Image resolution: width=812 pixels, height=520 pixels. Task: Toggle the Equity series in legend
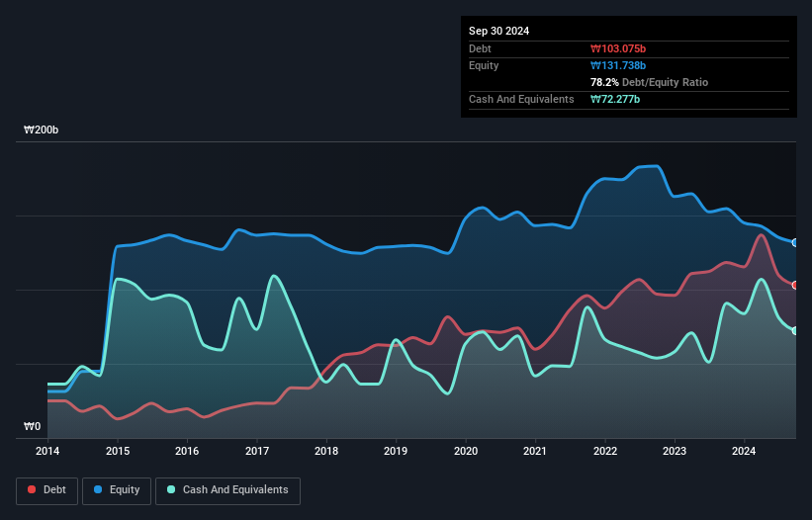pyautogui.click(x=117, y=489)
